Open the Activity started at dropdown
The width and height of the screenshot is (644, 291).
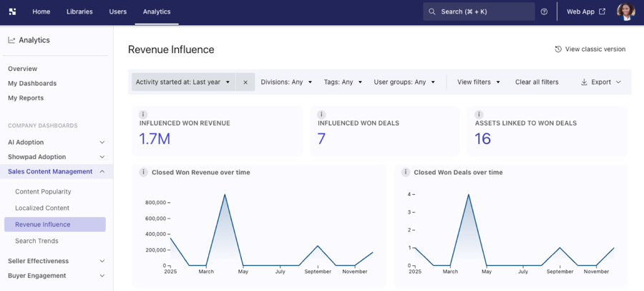click(x=184, y=82)
